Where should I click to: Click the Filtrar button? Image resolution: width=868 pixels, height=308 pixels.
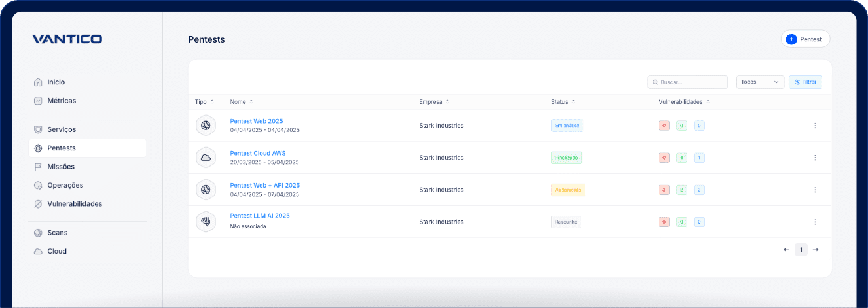(805, 82)
